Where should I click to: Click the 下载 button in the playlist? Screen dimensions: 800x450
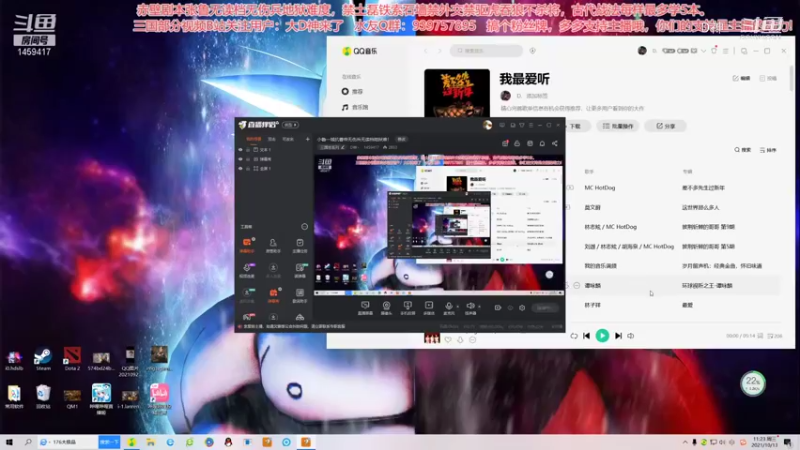click(x=577, y=126)
